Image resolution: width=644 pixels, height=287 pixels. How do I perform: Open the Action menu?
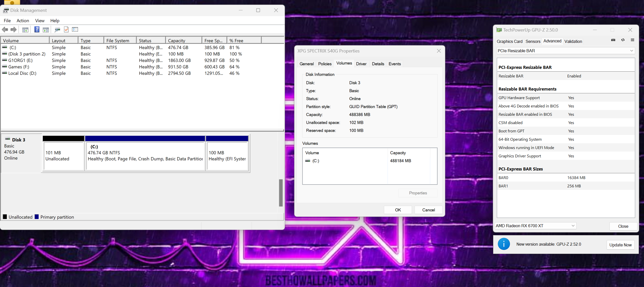pyautogui.click(x=23, y=21)
